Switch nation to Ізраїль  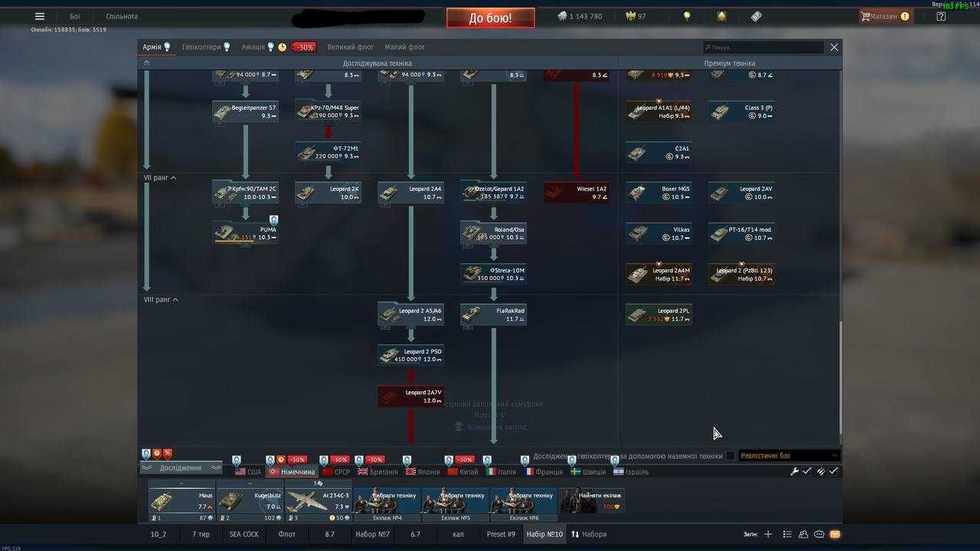pos(631,472)
